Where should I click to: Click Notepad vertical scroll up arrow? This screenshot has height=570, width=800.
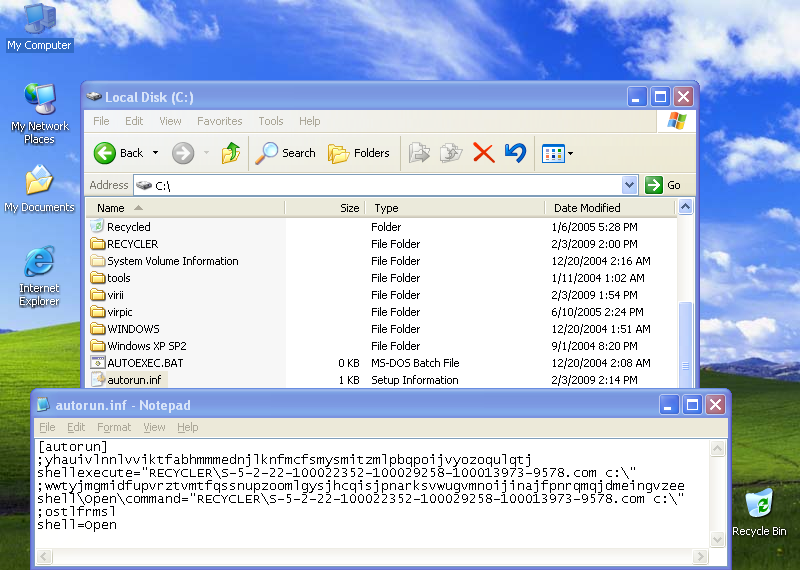pyautogui.click(x=717, y=448)
